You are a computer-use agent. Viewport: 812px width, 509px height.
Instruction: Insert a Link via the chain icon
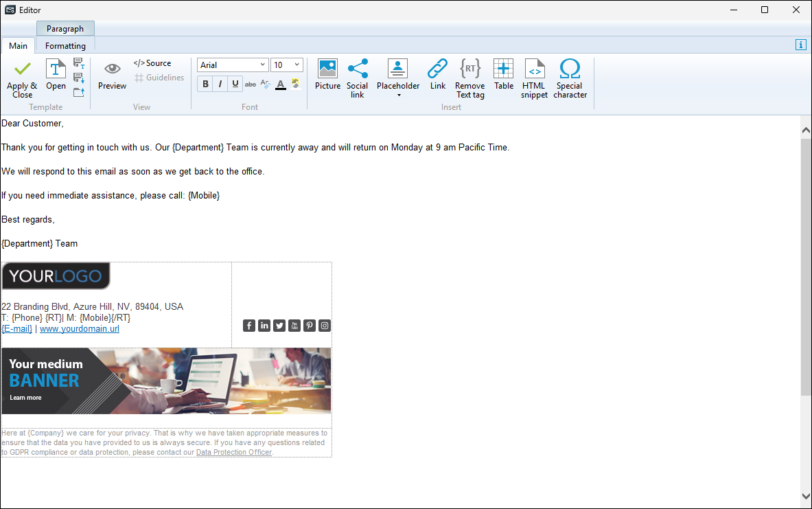coord(437,69)
